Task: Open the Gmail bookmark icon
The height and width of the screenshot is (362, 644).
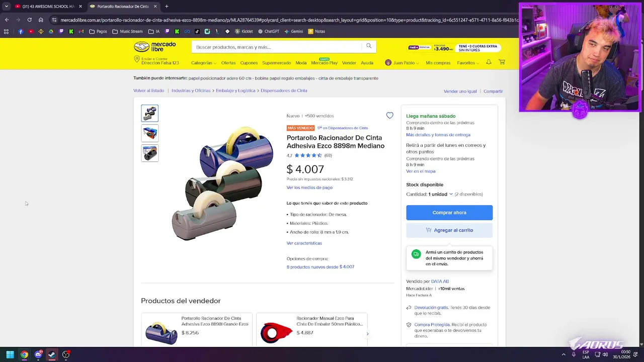Action: (x=81, y=31)
